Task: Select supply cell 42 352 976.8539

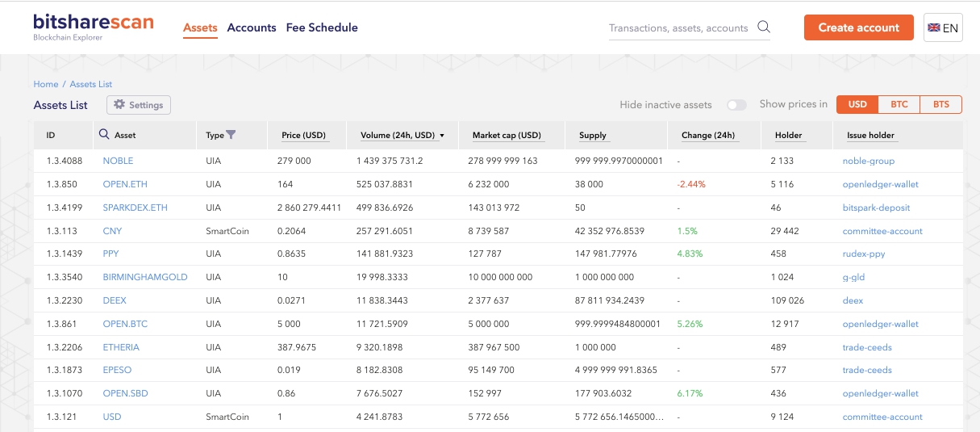Action: 610,231
